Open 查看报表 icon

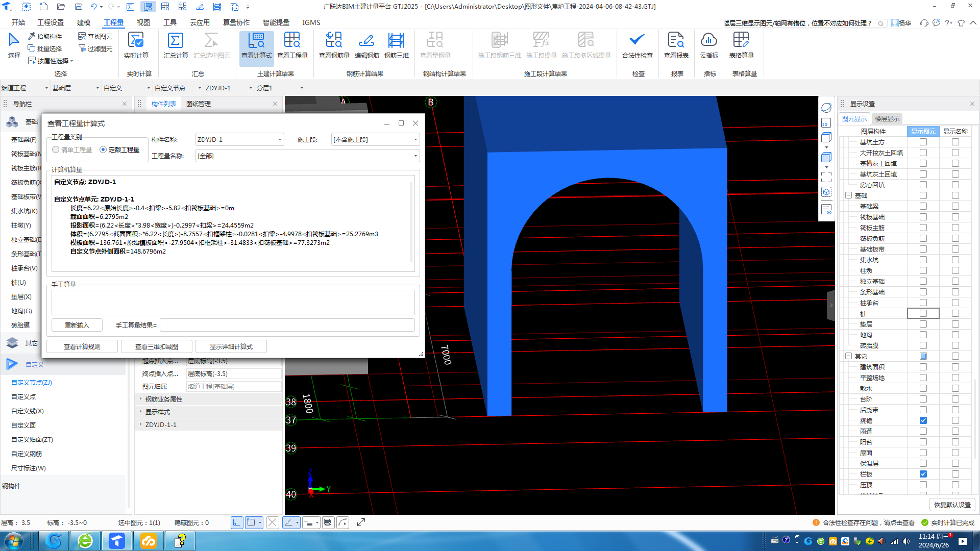tap(676, 45)
